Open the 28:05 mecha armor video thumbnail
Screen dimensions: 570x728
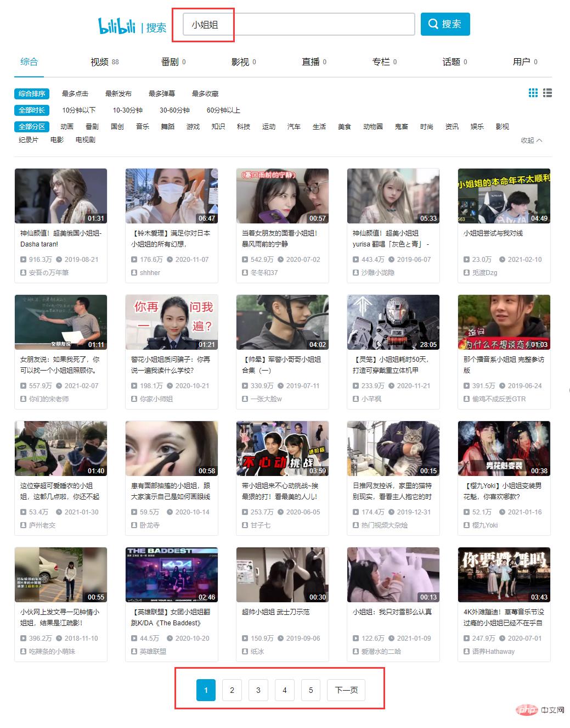[393, 322]
